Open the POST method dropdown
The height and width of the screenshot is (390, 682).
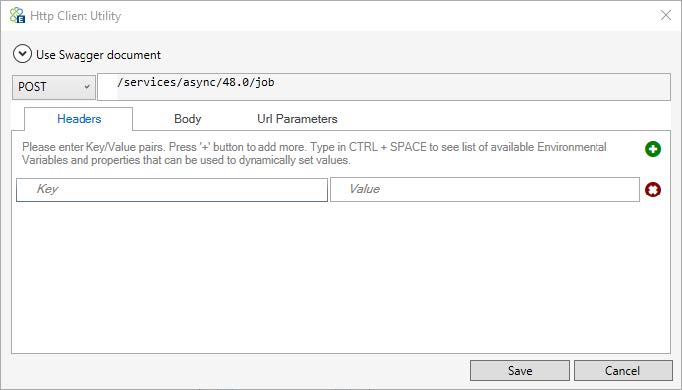point(54,87)
